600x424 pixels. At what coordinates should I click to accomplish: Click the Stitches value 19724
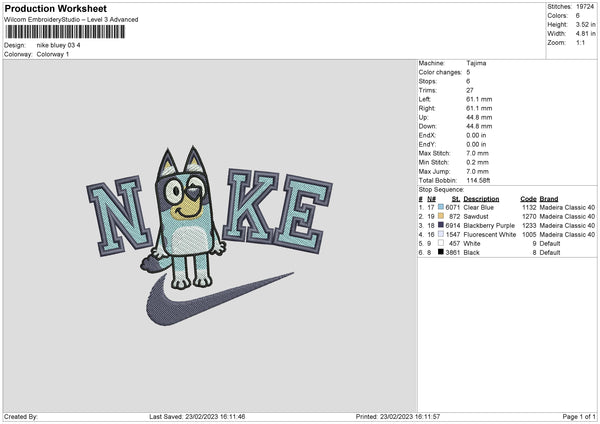pos(585,7)
